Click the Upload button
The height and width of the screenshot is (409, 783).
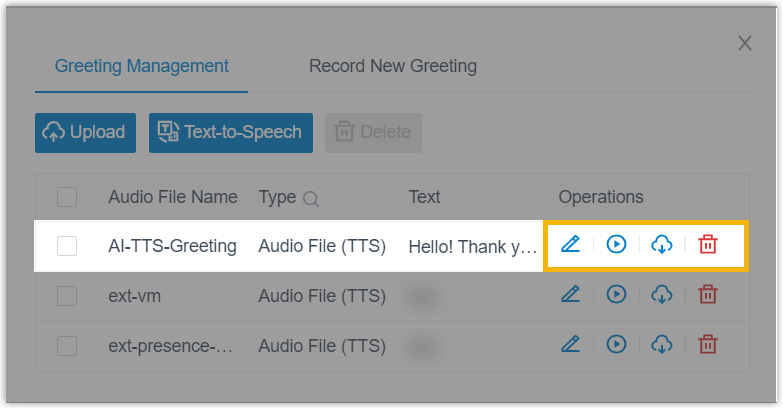pyautogui.click(x=85, y=132)
